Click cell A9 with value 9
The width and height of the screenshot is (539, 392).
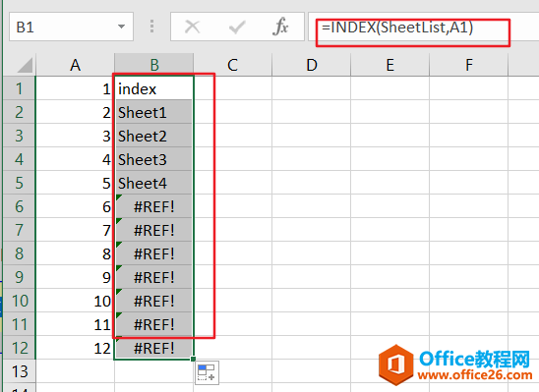(75, 277)
